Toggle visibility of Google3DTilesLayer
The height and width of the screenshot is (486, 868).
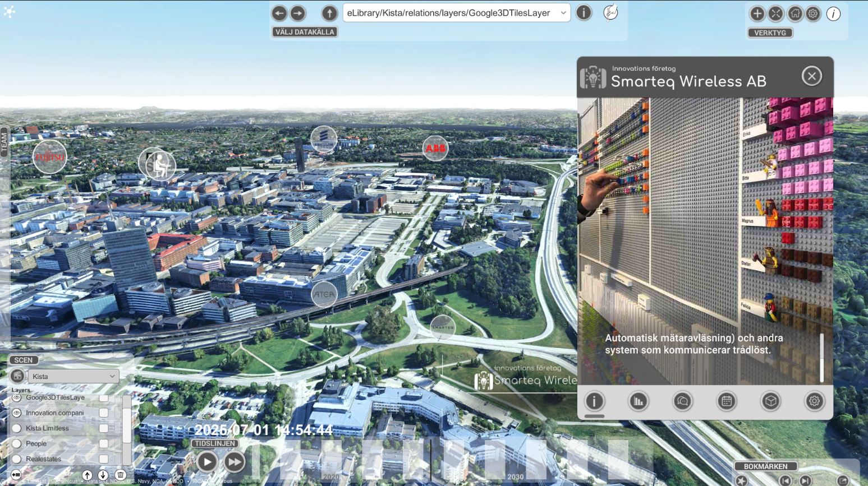[17, 397]
